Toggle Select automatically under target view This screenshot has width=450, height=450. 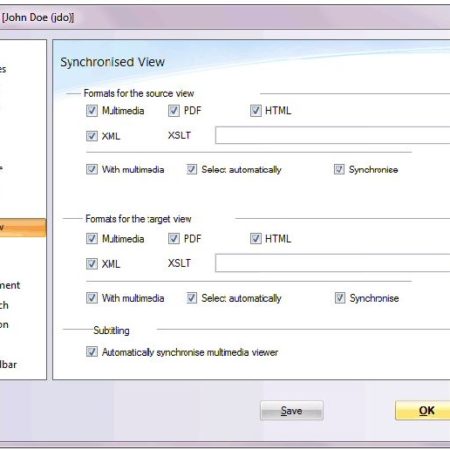point(192,298)
